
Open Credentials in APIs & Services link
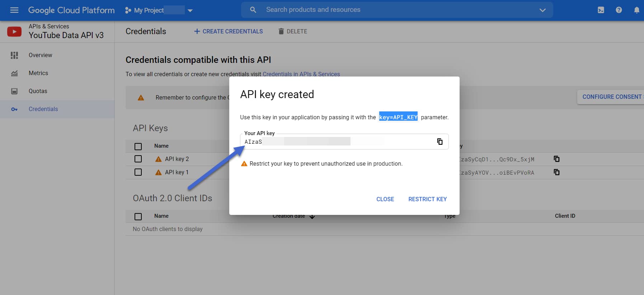[301, 74]
